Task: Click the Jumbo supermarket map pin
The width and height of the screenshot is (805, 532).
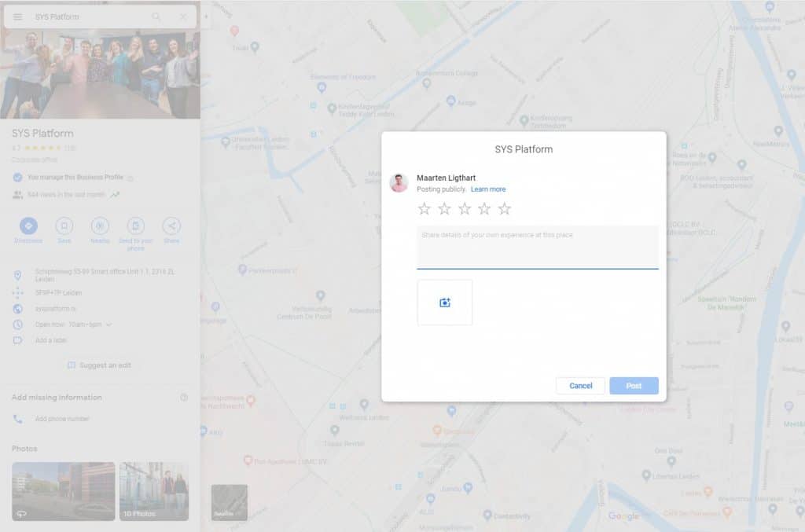Action: click(469, 487)
